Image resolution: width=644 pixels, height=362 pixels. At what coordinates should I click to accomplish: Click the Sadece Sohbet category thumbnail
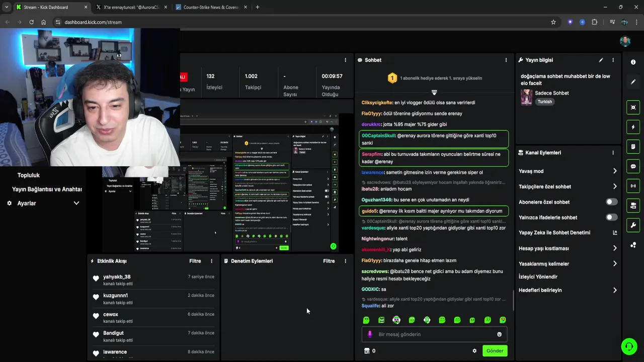coord(526,97)
